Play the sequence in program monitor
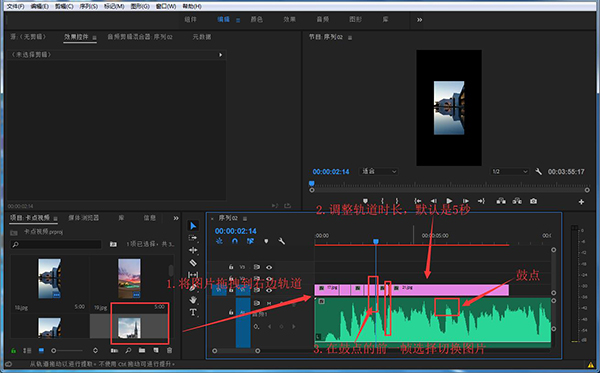 pyautogui.click(x=449, y=201)
